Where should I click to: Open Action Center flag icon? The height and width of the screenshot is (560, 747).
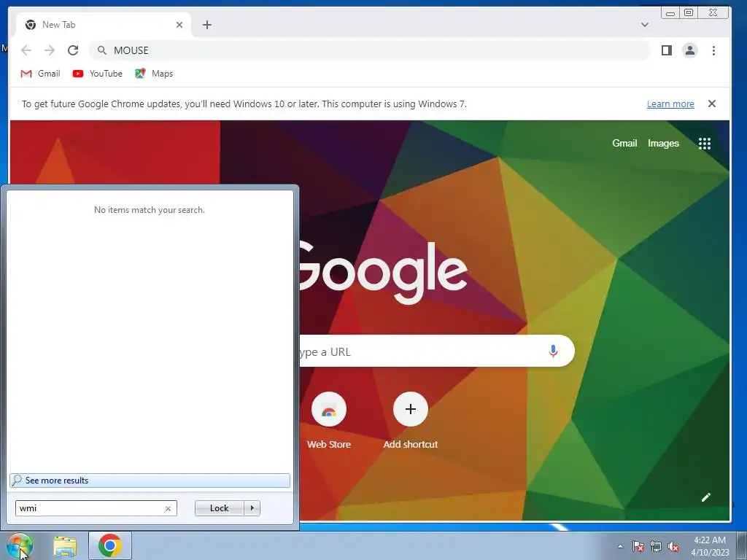(638, 546)
